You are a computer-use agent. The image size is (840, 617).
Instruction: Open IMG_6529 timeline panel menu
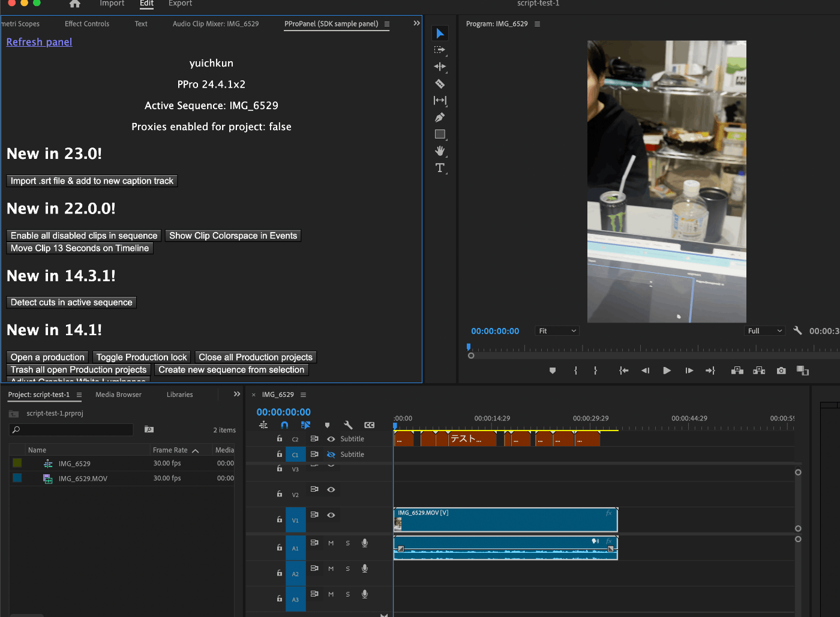303,395
